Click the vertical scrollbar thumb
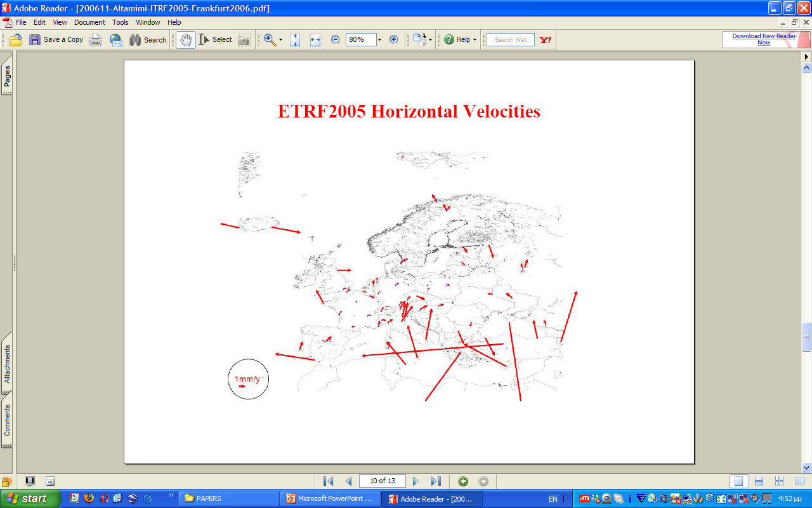 point(807,337)
